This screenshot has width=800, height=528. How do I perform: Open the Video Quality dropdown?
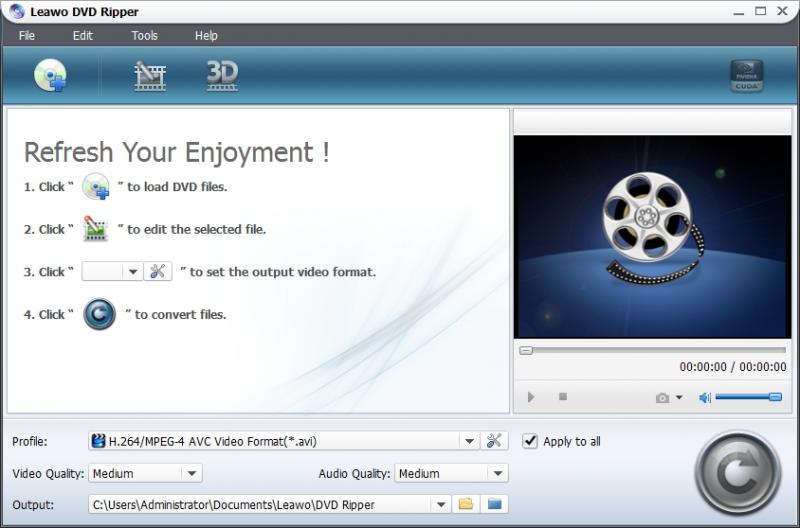pos(191,473)
